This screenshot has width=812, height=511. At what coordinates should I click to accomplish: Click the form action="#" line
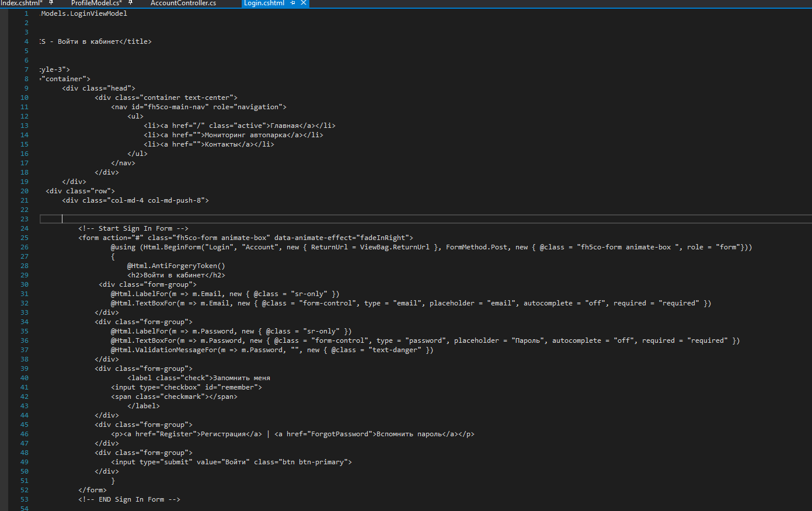[x=246, y=238]
